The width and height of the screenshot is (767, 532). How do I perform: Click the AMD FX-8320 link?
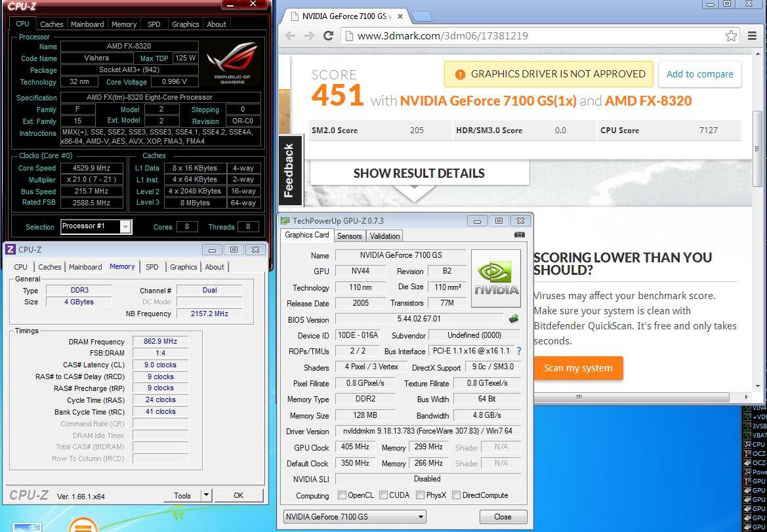(x=648, y=101)
